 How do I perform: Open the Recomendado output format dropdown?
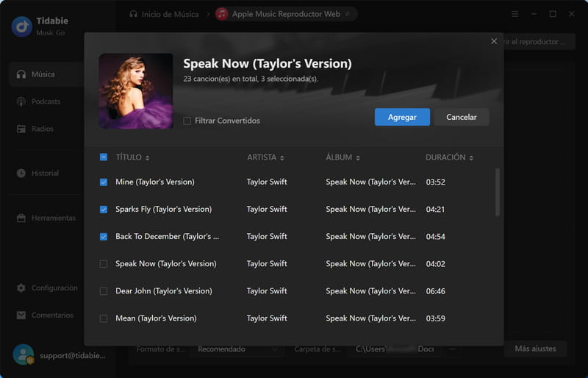pyautogui.click(x=237, y=349)
